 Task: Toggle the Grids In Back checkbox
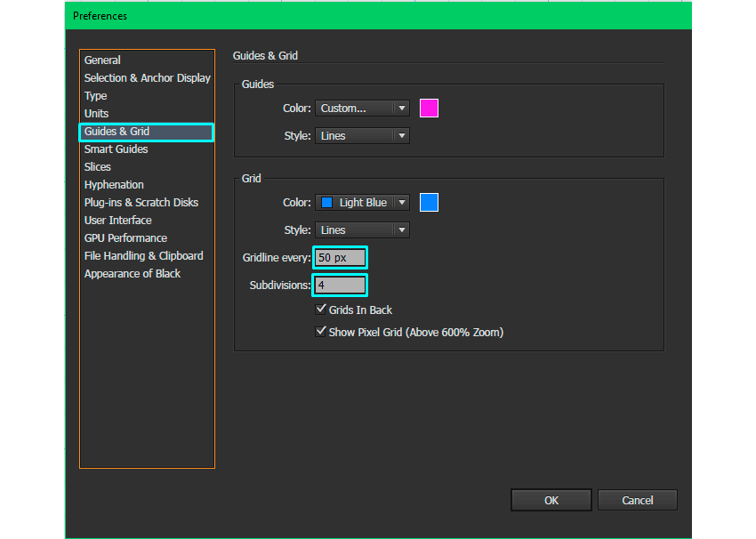321,310
